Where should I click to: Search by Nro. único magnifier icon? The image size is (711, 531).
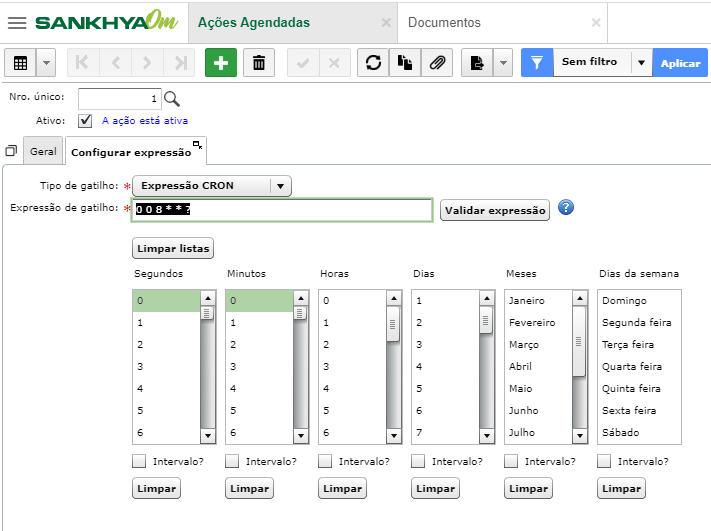[172, 99]
